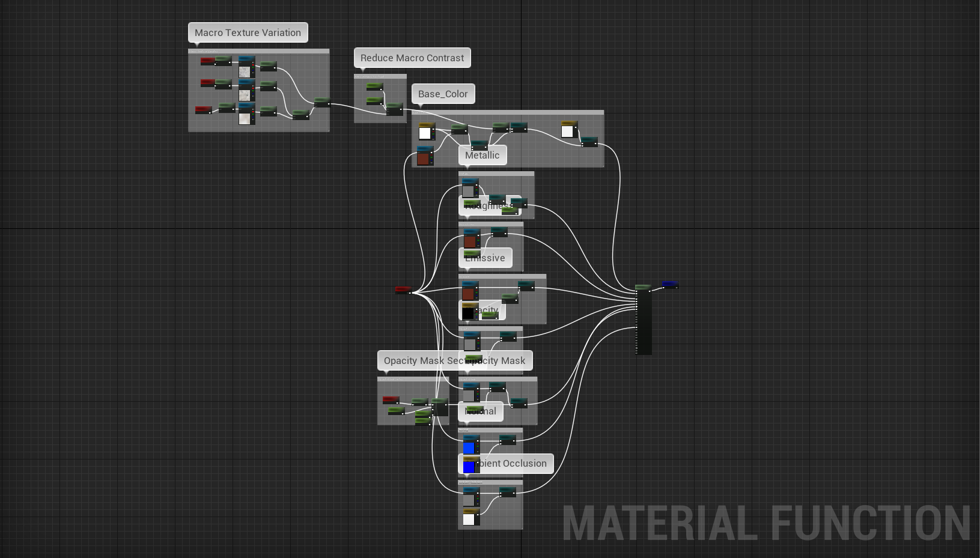Select the lone red input node feeding all groups

click(x=403, y=290)
